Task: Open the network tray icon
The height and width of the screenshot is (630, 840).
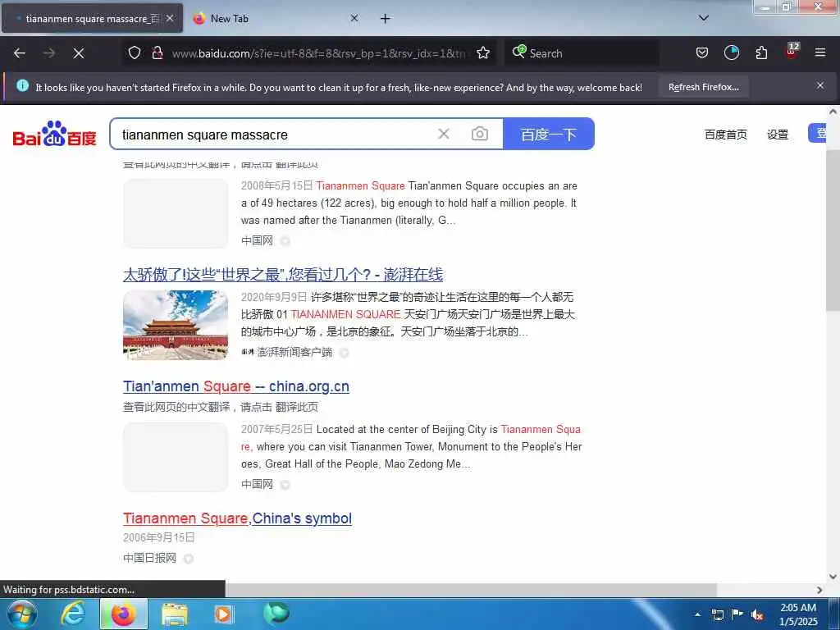Action: click(717, 614)
